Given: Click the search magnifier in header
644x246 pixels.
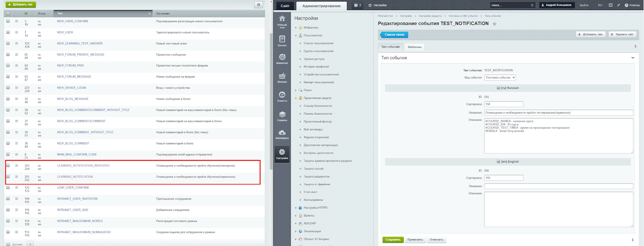Looking at the screenshot, I should [532, 5].
